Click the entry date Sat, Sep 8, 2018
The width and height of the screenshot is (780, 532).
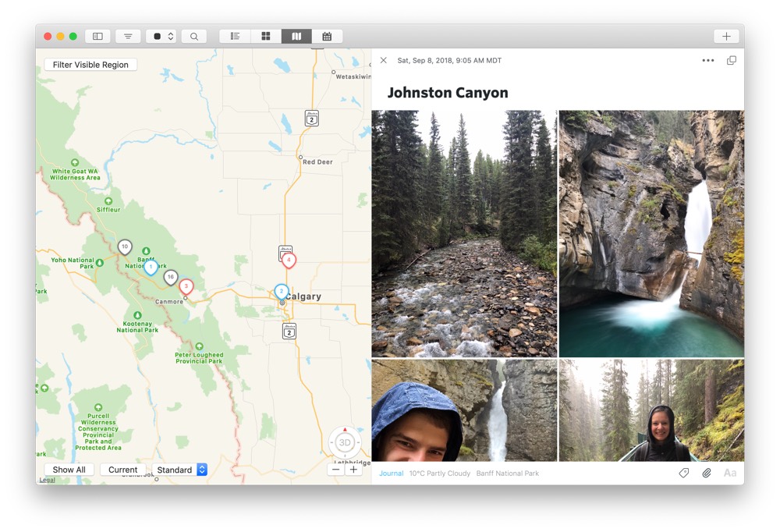[x=449, y=60]
